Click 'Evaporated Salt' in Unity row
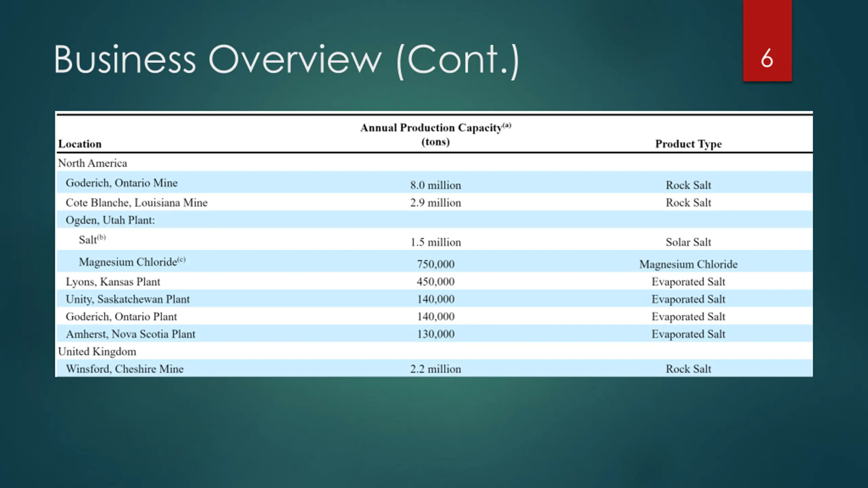The height and width of the screenshot is (488, 868). [x=688, y=299]
